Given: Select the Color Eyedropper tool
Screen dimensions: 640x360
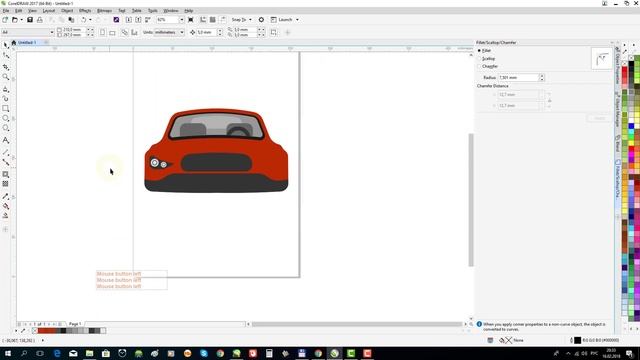Looking at the screenshot, I should pos(6,196).
